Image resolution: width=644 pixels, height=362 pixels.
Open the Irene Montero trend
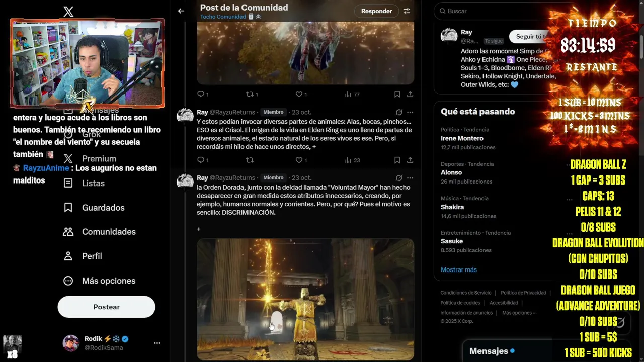click(x=462, y=138)
